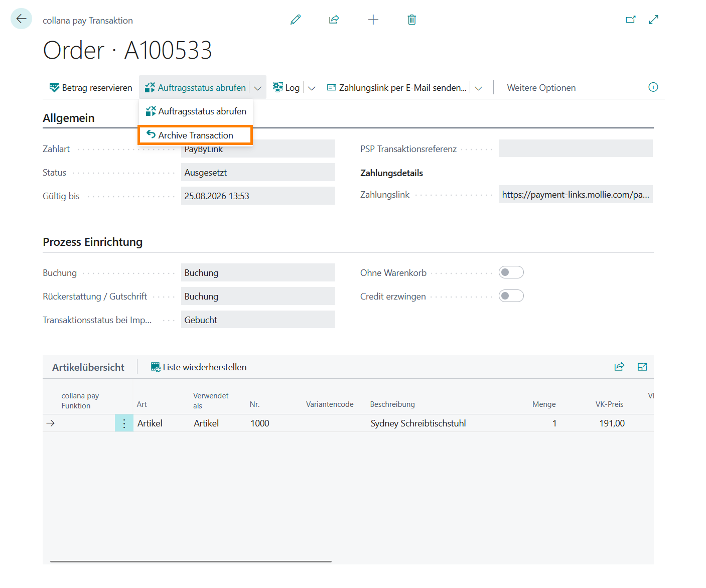Expand Artikelübersicht with maximize icon
Screen dimensions: 706x588
[642, 367]
